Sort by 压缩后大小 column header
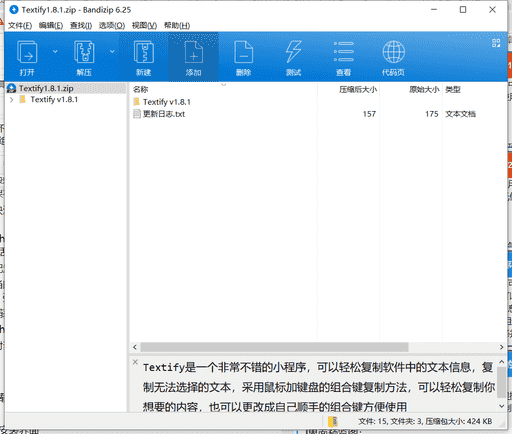Screen dimensions: 512x434 tap(358, 89)
